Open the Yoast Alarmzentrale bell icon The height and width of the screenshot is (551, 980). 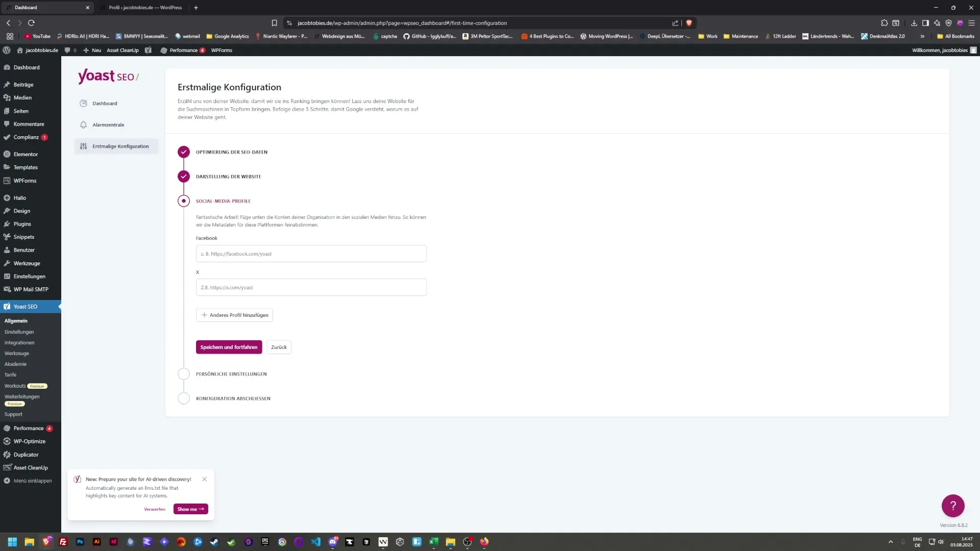pos(83,125)
